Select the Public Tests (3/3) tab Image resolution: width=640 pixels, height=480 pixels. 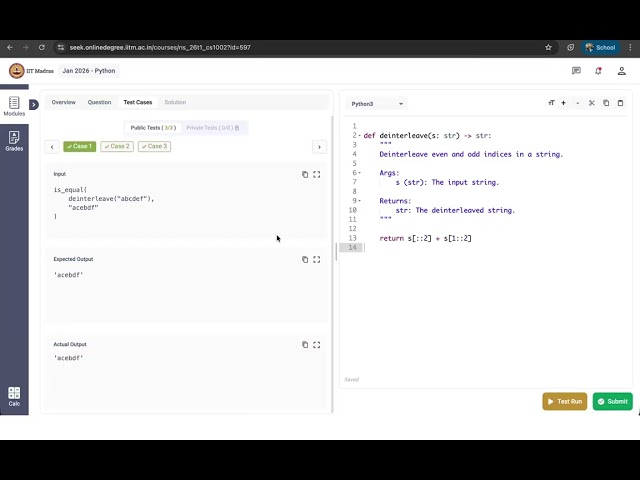click(x=153, y=128)
